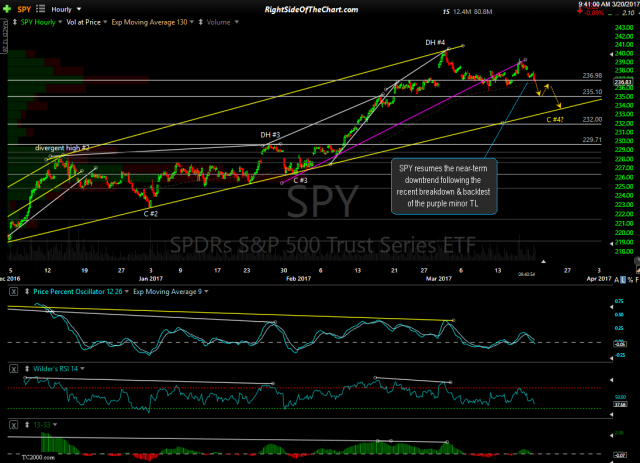Click the SPY ticker symbol

point(24,9)
